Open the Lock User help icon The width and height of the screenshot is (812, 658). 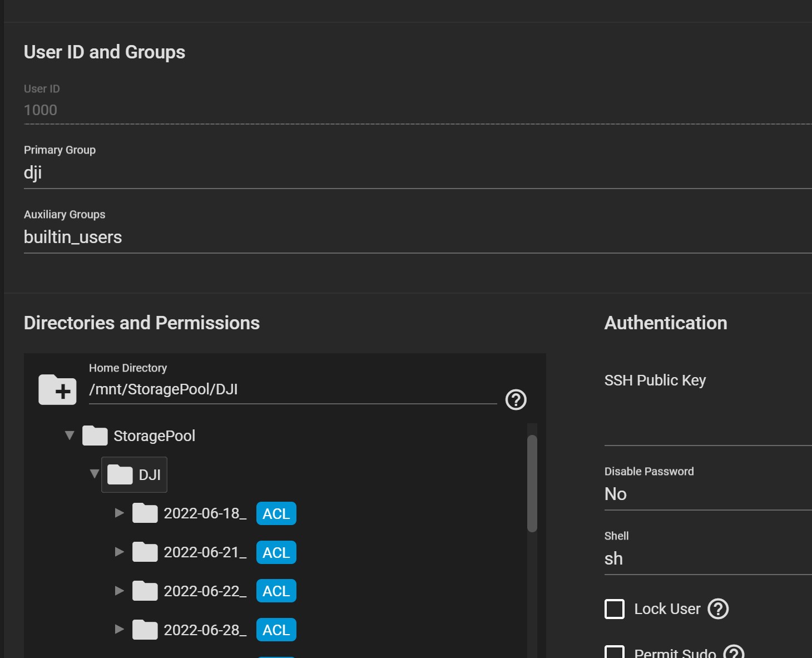pyautogui.click(x=718, y=608)
